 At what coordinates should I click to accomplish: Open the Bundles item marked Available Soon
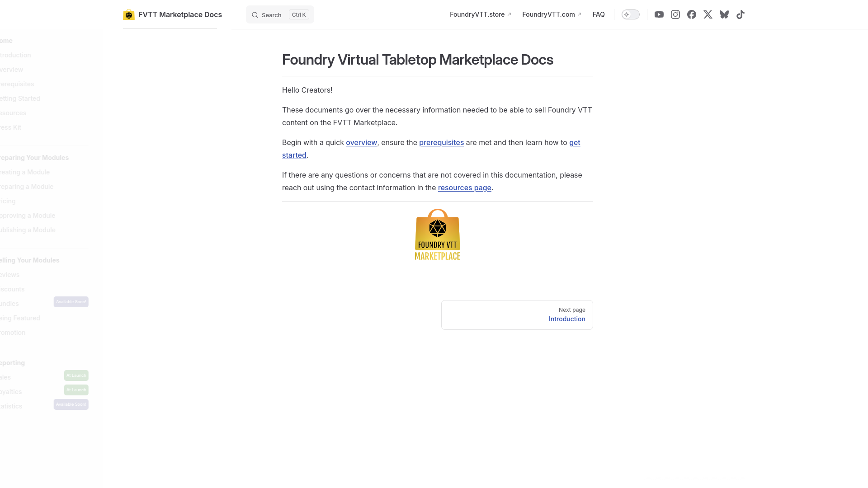click(44, 303)
